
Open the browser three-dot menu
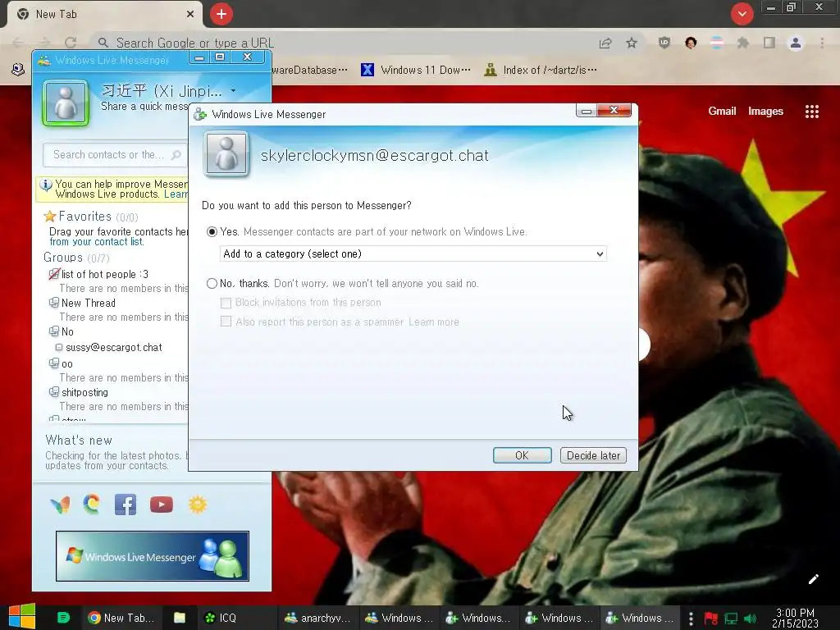pos(822,43)
